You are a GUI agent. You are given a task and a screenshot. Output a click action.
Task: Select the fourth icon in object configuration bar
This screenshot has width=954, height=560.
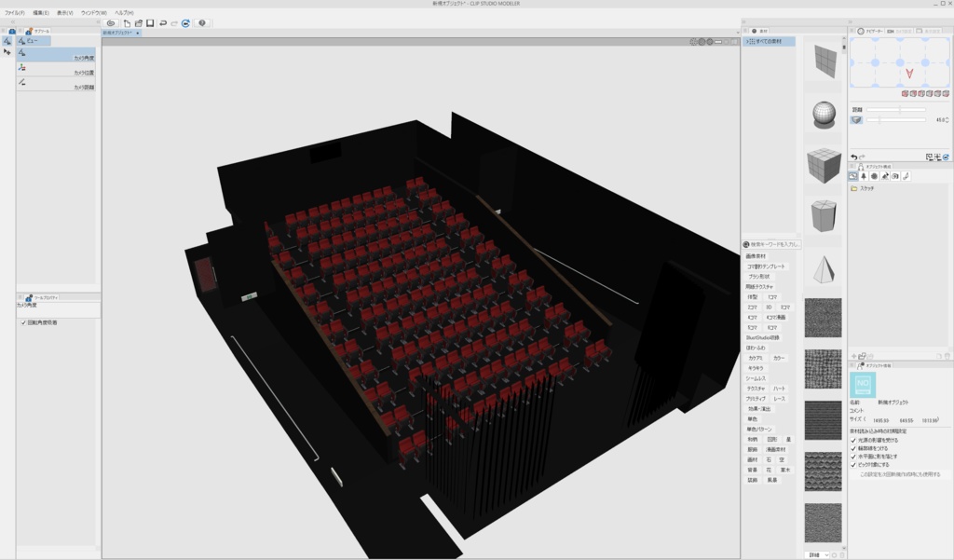pos(885,176)
